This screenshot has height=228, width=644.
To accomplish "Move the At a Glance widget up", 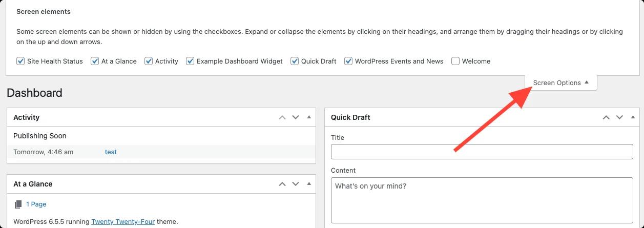I will 282,184.
